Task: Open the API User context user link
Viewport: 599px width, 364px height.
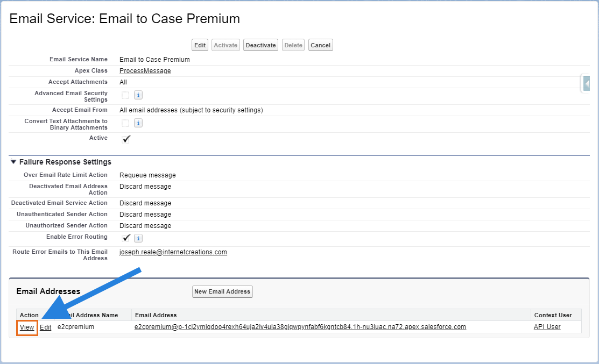Action: (x=547, y=327)
